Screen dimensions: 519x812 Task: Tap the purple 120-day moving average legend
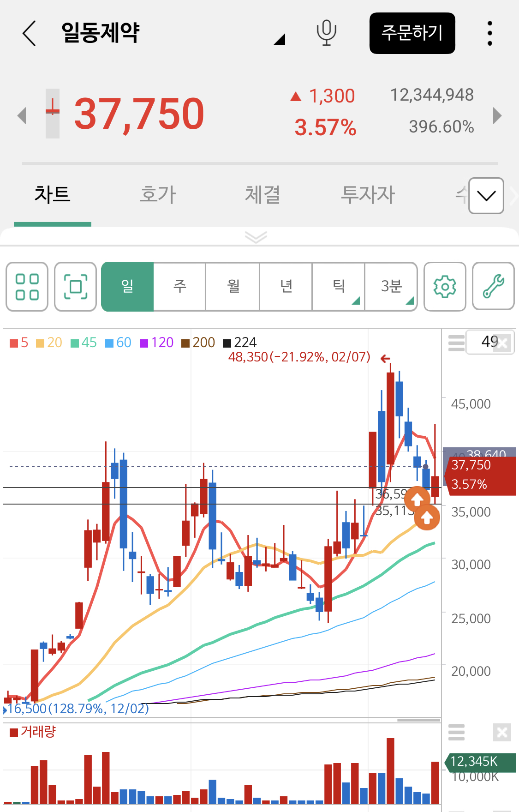pyautogui.click(x=156, y=343)
